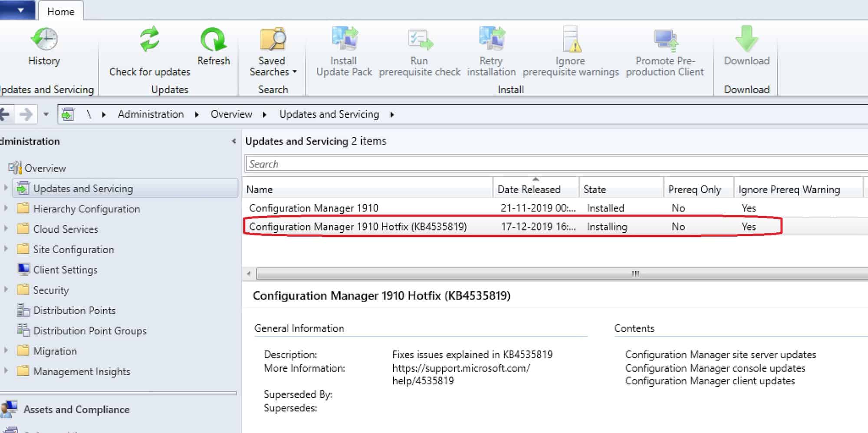The height and width of the screenshot is (433, 868).
Task: Open the breadcrumb arrow after Overview
Action: (x=265, y=115)
